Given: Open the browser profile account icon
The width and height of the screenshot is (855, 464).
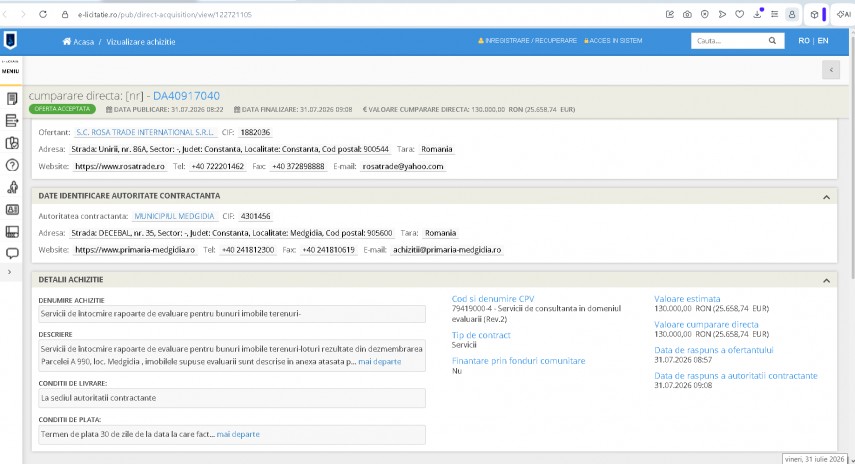Looking at the screenshot, I should [792, 15].
